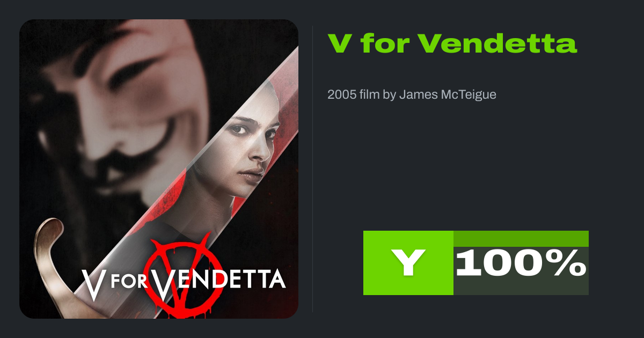Open the V for Vendetta green title
The image size is (644, 338).
point(452,43)
